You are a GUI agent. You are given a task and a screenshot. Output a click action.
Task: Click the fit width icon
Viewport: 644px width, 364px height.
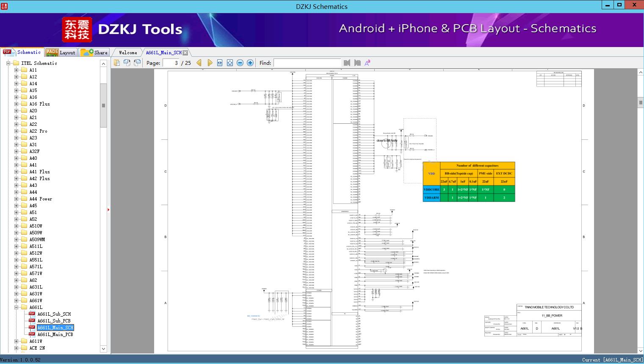coord(220,63)
